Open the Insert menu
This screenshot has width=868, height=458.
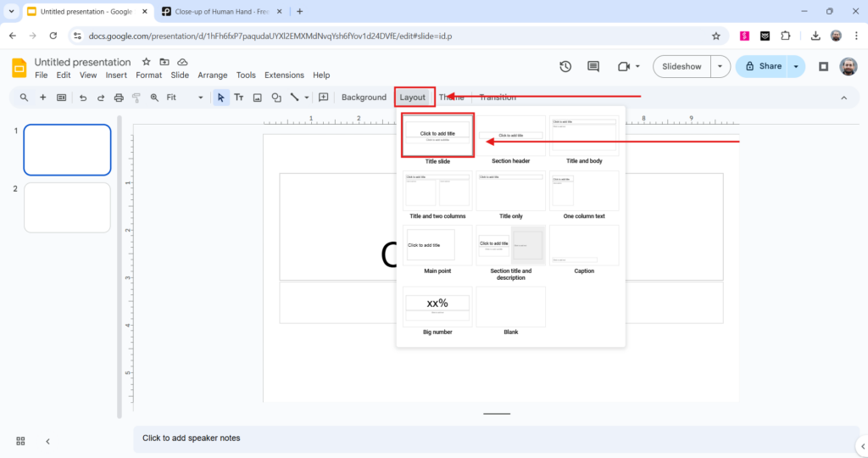[x=116, y=75]
